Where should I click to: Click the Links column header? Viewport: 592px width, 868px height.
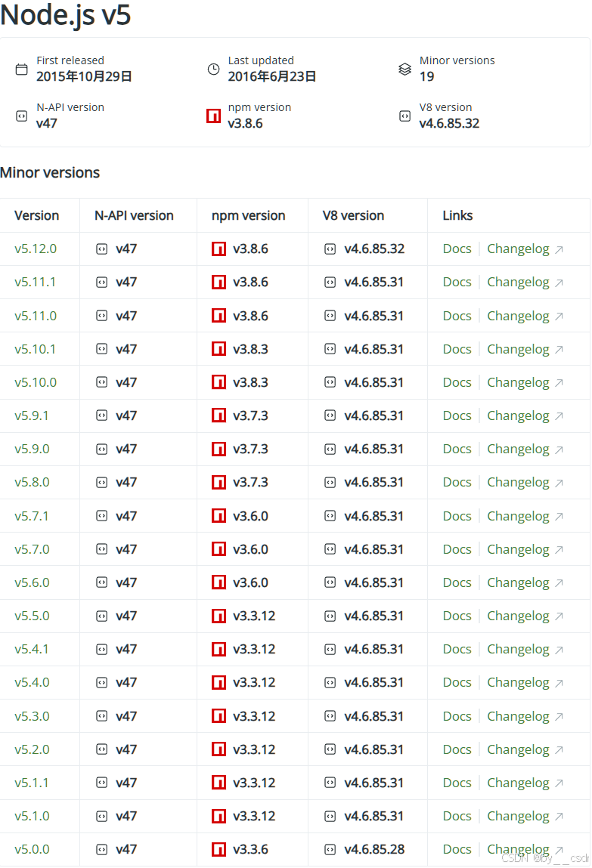point(457,215)
